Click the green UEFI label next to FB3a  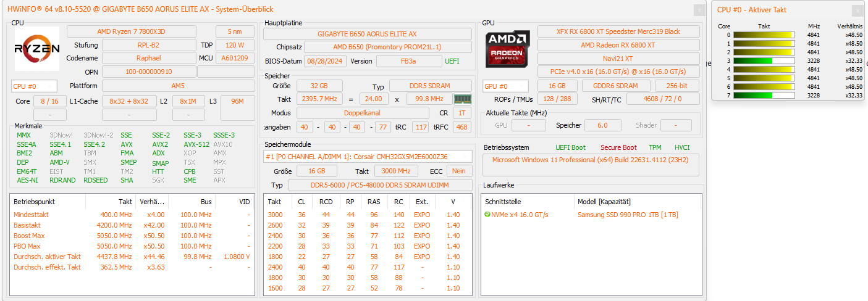(452, 61)
